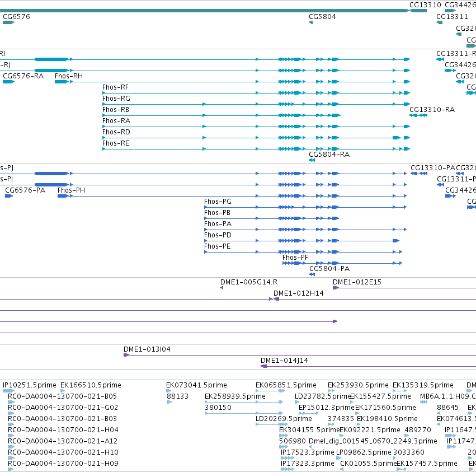This screenshot has width=476, height=472.
Task: Click the IP10251.5prime EST label
Action: click(x=30, y=385)
